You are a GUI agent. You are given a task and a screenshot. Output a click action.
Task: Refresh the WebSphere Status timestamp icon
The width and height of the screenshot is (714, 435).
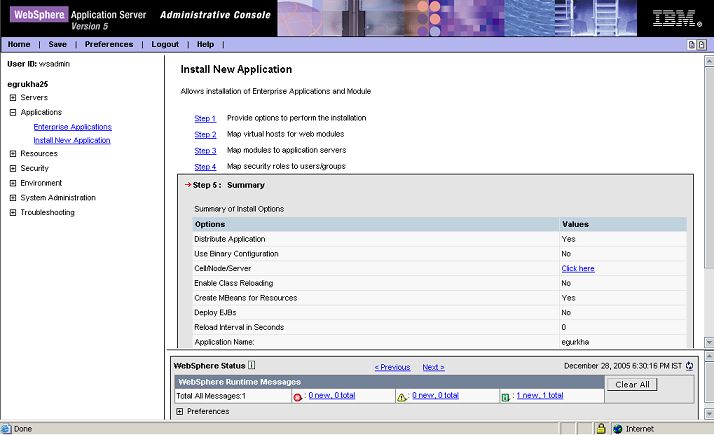point(689,366)
